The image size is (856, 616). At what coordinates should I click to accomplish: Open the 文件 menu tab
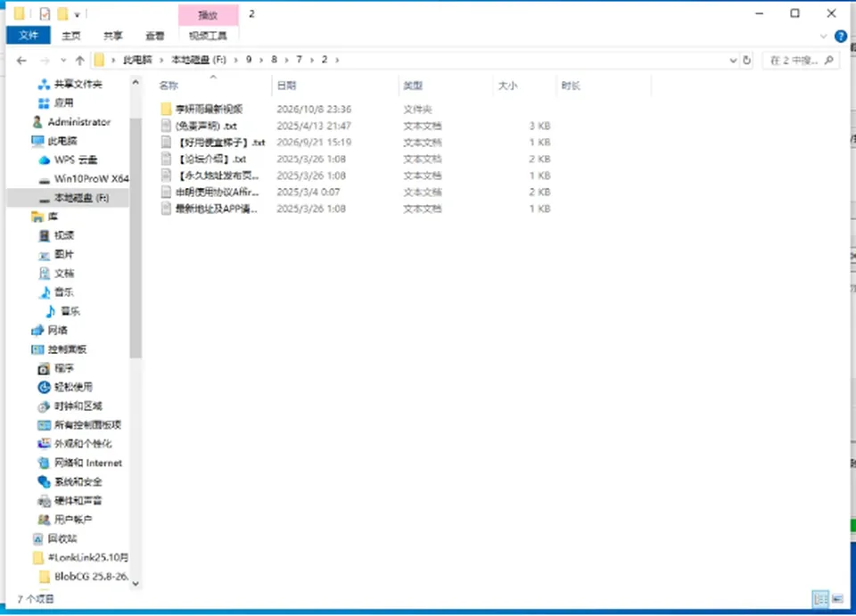[x=29, y=36]
